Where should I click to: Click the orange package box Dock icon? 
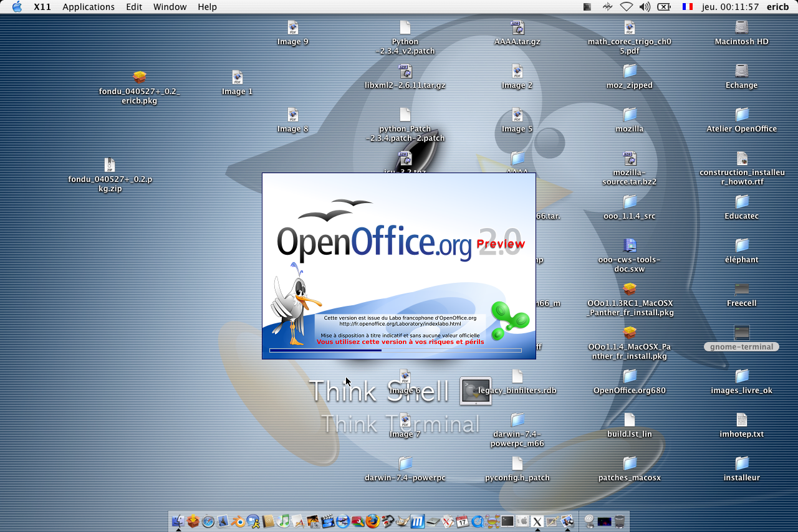coord(193,521)
